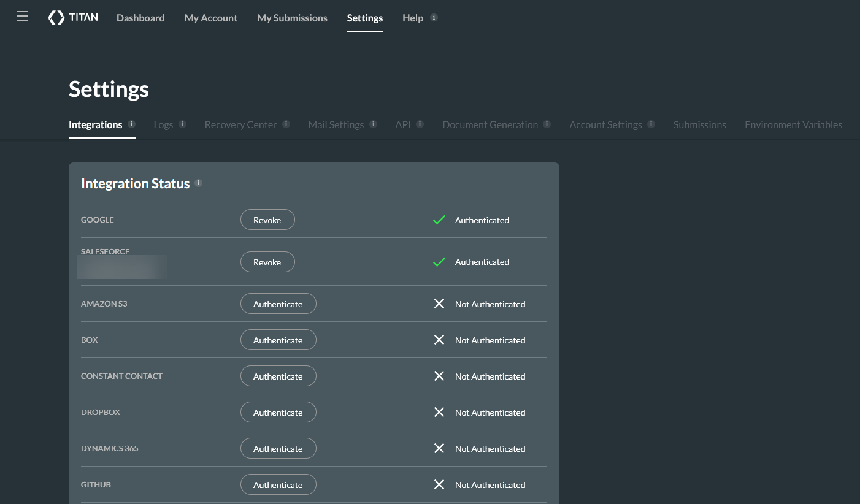Click the green checkmark in Salesforce row

tap(439, 262)
